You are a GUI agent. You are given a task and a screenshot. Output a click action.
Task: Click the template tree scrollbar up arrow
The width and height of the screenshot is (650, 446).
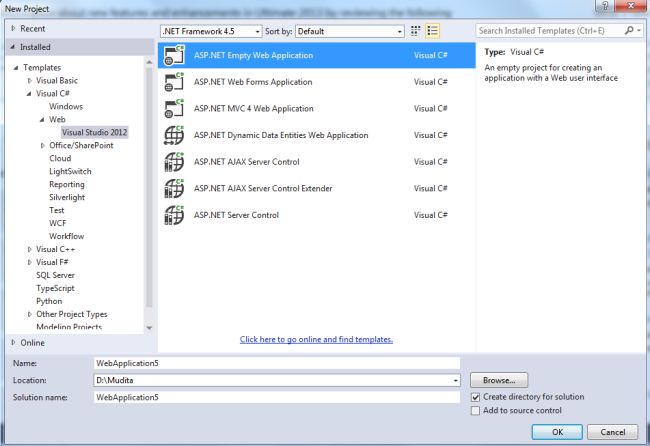tap(149, 62)
